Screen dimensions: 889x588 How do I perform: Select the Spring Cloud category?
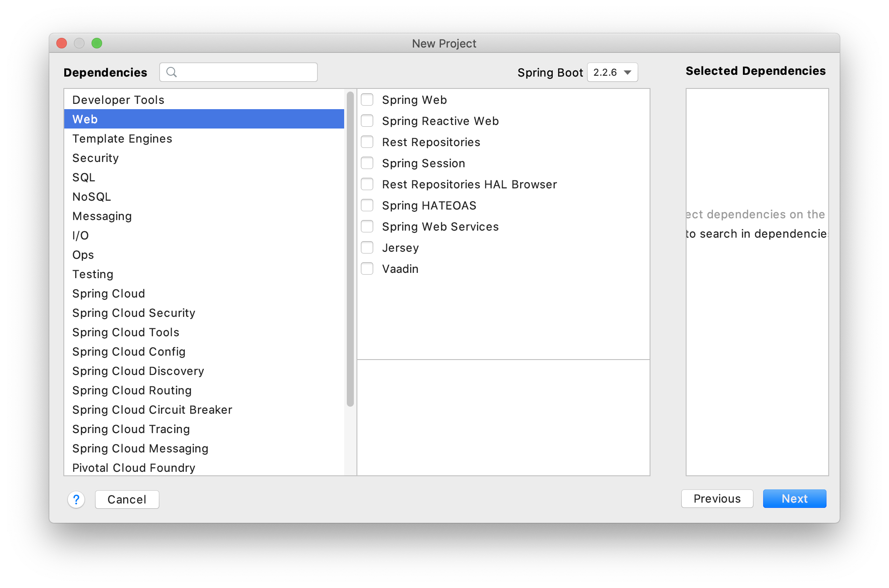[x=204, y=294]
